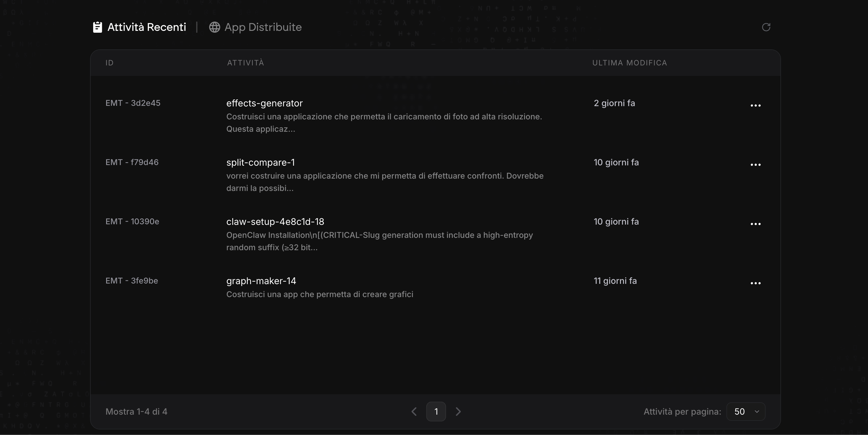Select the Attività Recenti tab
868x435 pixels.
pyautogui.click(x=147, y=27)
